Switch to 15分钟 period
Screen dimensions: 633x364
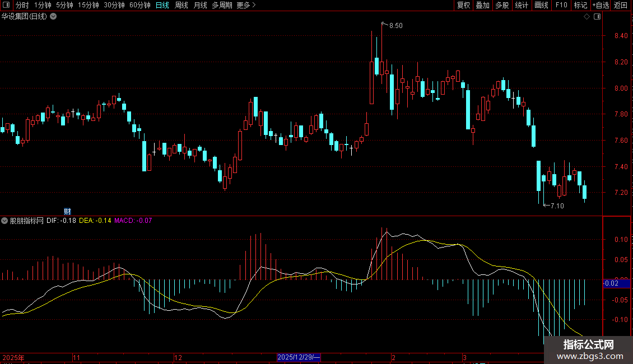[89, 5]
